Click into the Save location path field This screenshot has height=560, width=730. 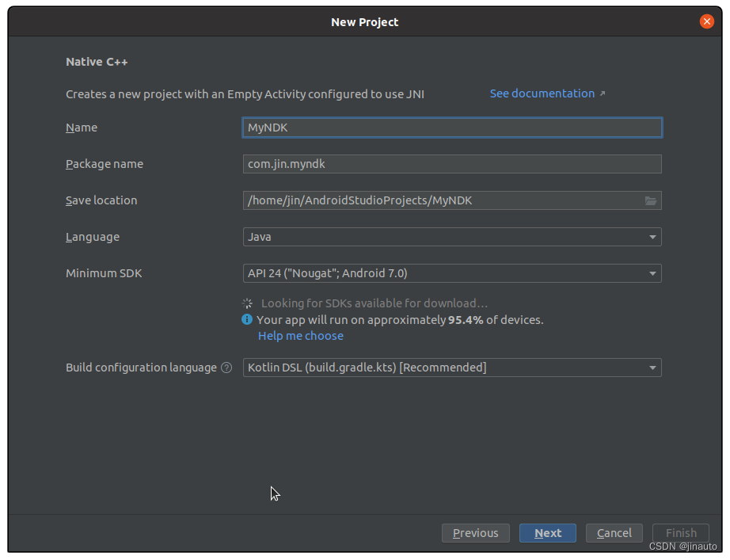(439, 200)
